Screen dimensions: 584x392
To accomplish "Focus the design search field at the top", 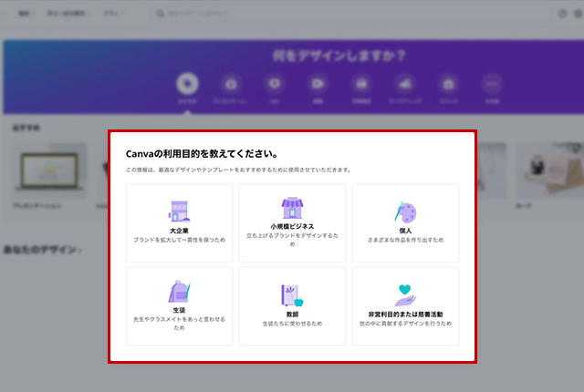I will tap(352, 14).
